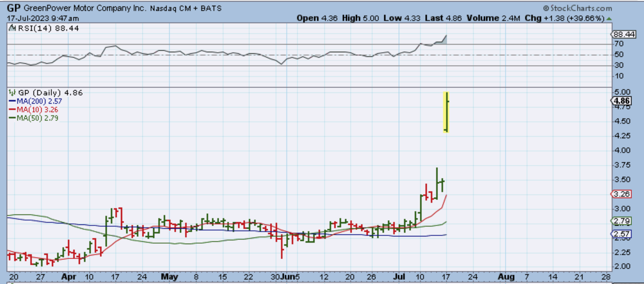Click the GreenPower Motor Company Inc. name
This screenshot has height=284, width=644.
pos(85,8)
